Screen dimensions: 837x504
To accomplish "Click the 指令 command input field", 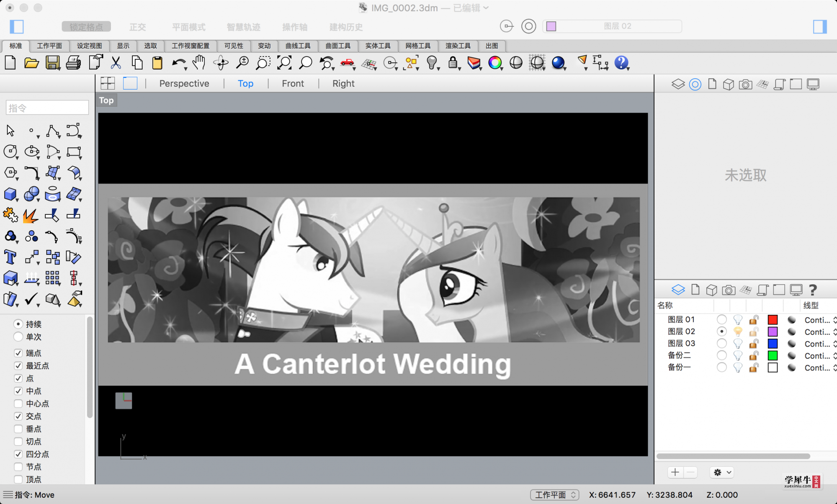I will tap(47, 108).
